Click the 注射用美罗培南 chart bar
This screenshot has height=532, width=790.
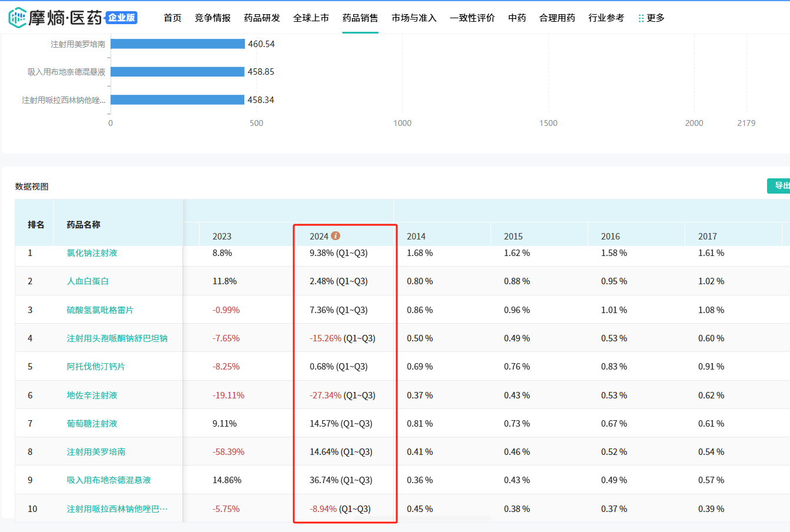pyautogui.click(x=177, y=44)
